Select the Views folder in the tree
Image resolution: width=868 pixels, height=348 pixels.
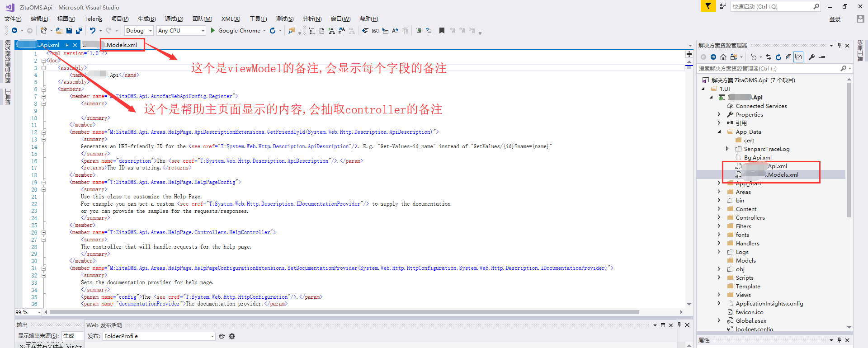[x=743, y=295]
